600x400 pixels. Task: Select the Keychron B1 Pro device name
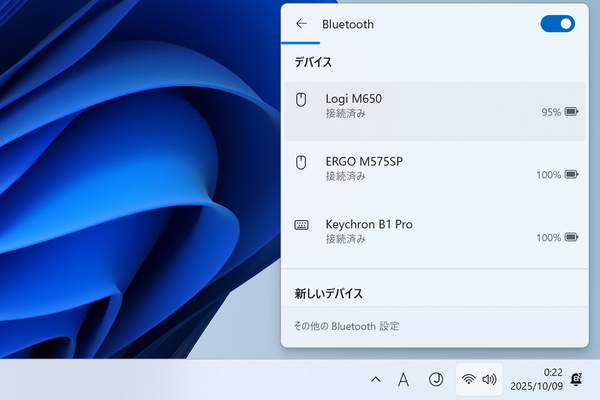[x=369, y=224]
